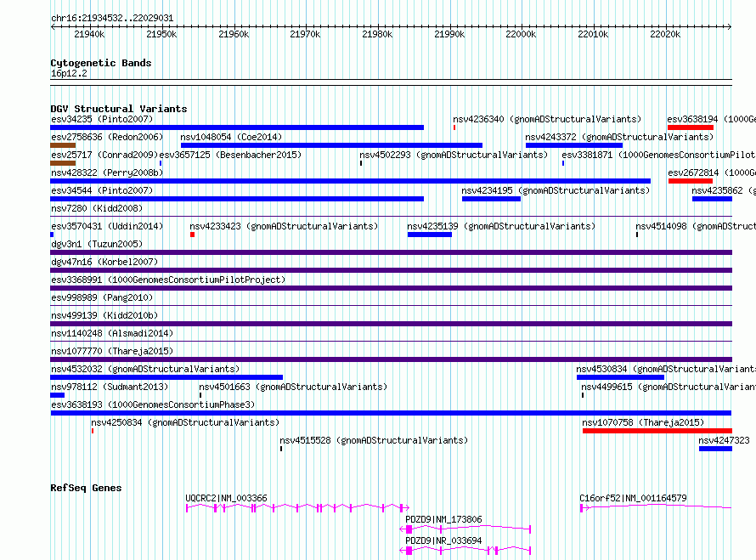
Task: Click chr16:21934532..22029031 coordinates text
Action: [x=112, y=18]
